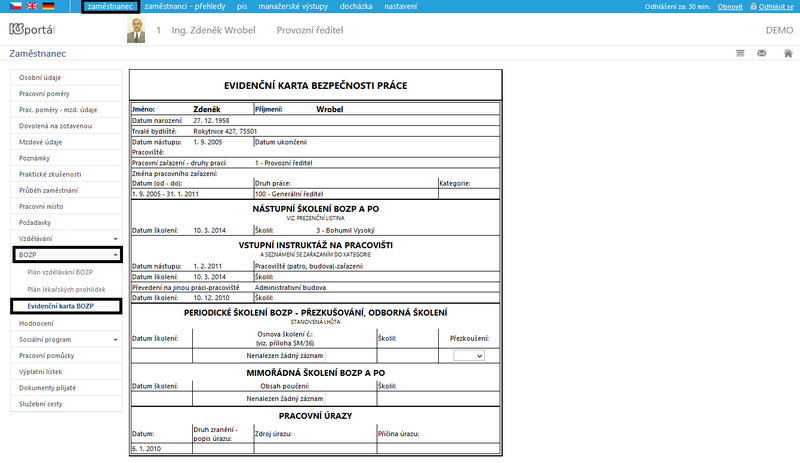The height and width of the screenshot is (463, 800).
Task: Collapse the BOZP submenu
Action: click(67, 255)
